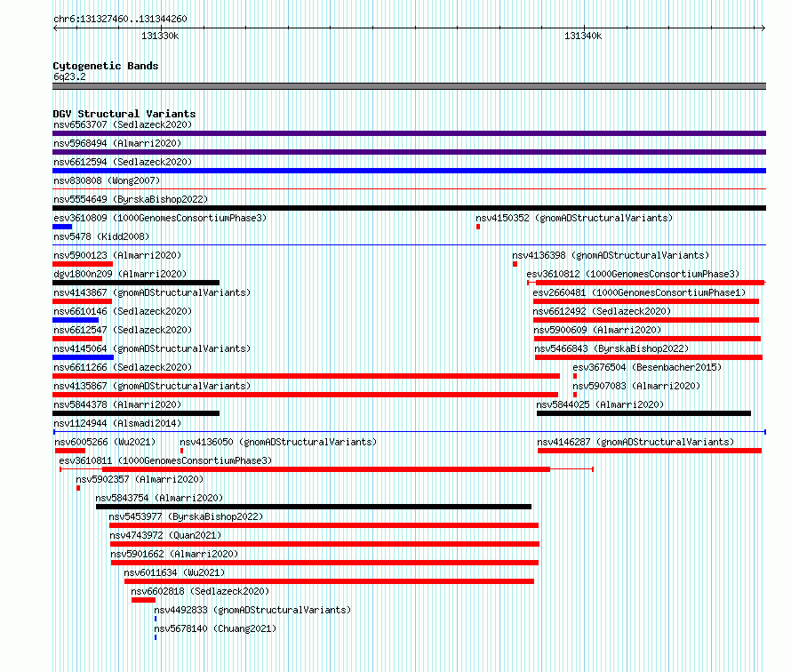Select the nsv6612547 (Sedlazeck2020) label
Screen dimensions: 791x672
pyautogui.click(x=123, y=330)
